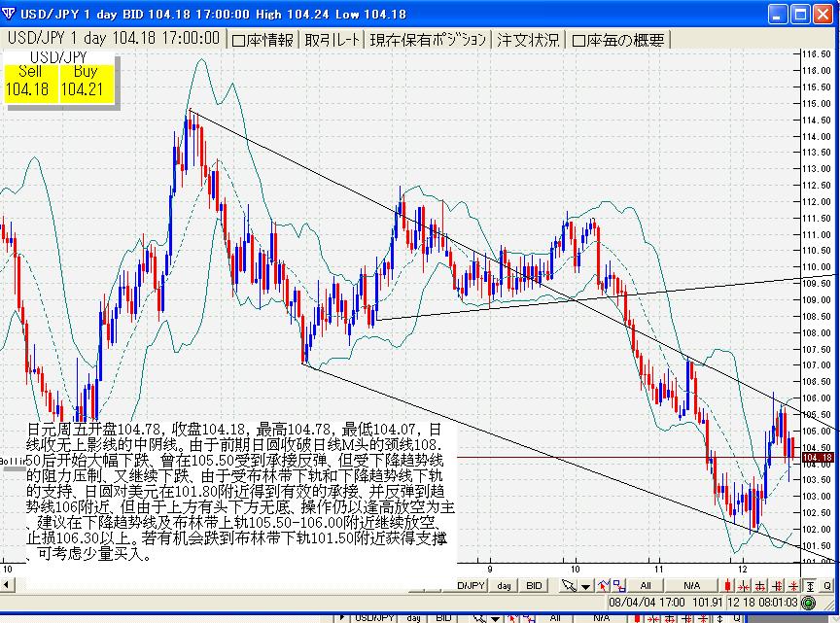Viewport: 840px width, 623px height.
Task: Click the red vertical arrows scale icon
Action: coord(777,585)
